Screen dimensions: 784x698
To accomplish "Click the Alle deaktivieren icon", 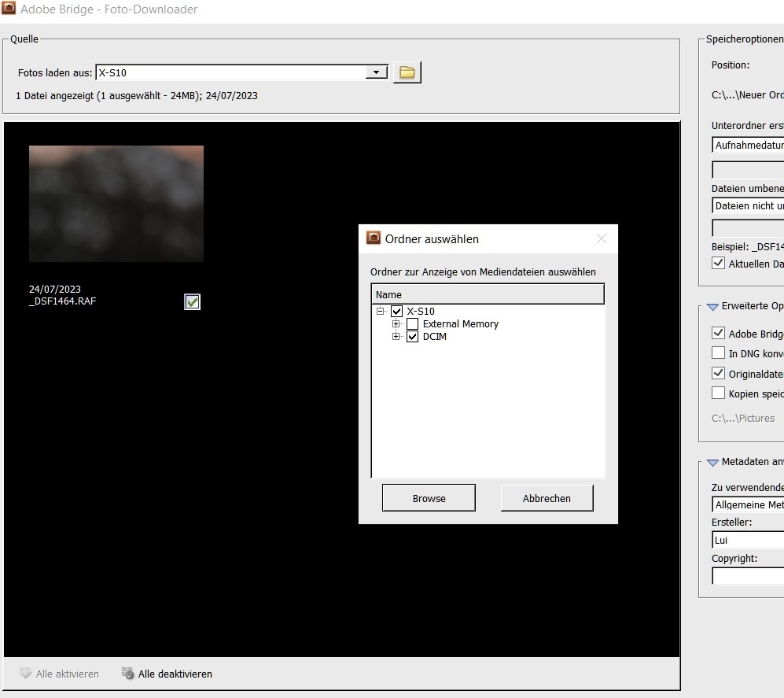I will point(127,674).
